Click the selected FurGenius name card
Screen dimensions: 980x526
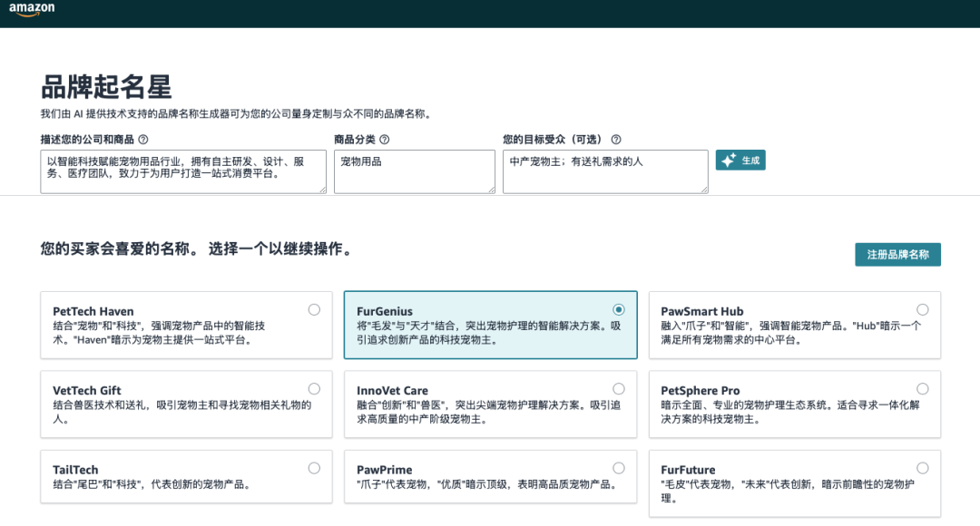[490, 326]
